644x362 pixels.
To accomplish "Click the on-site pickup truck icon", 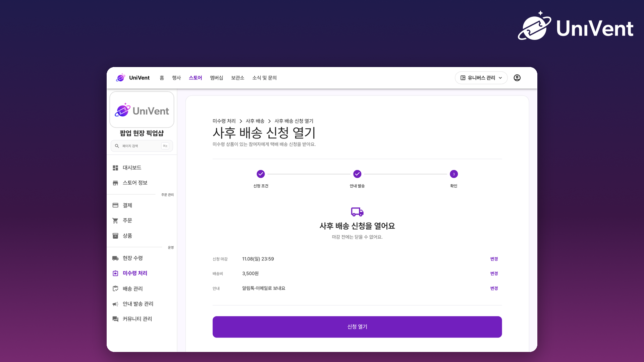I will point(115,258).
